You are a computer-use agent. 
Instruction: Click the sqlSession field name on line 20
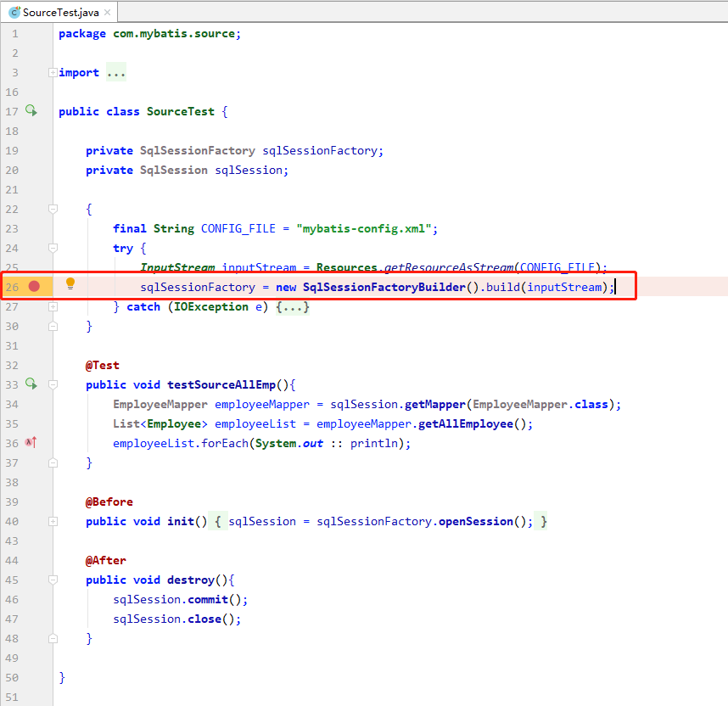(x=249, y=170)
